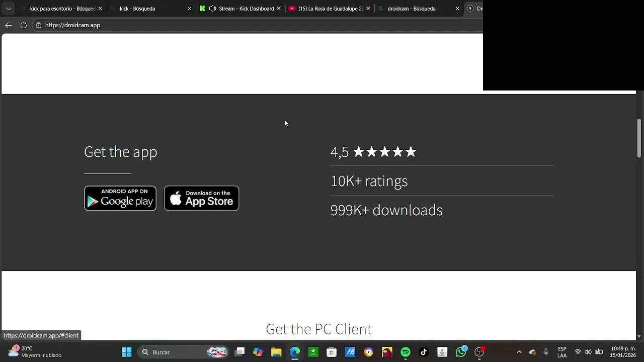Close the Stream - Kick Dashboard tab
The width and height of the screenshot is (644, 362).
279,9
